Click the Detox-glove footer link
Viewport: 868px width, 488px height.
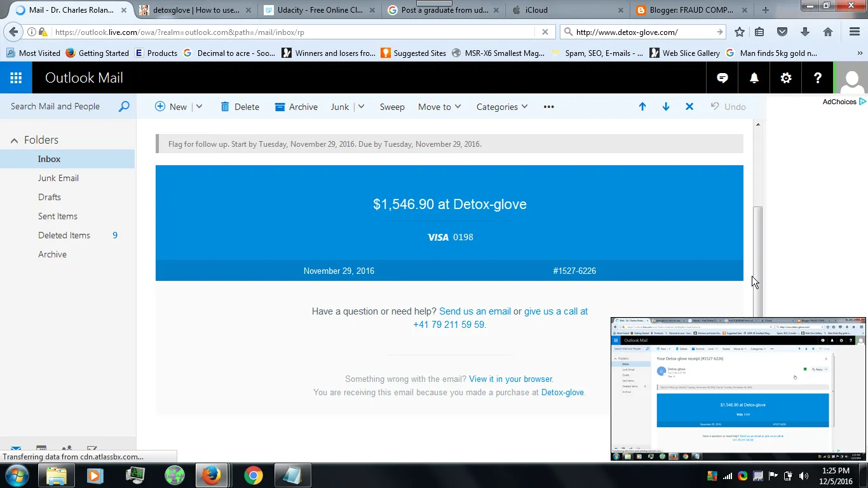562,392
